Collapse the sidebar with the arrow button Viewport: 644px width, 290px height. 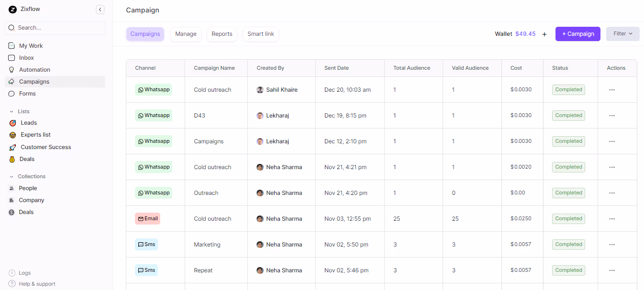100,9
